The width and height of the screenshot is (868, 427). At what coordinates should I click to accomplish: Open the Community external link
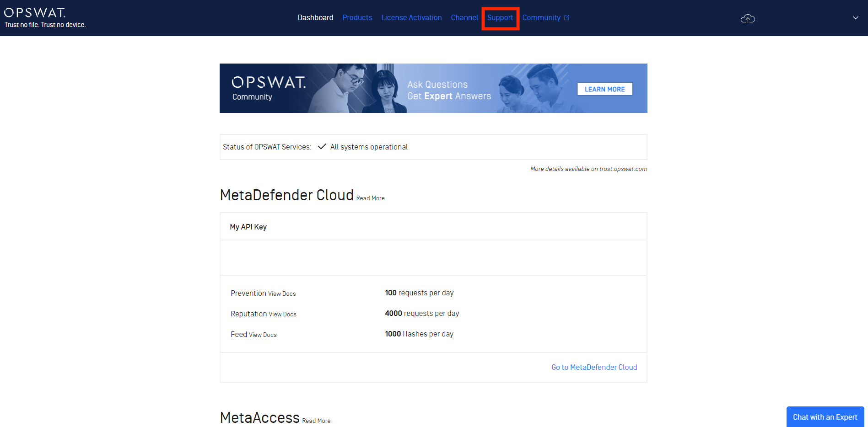[541, 17]
